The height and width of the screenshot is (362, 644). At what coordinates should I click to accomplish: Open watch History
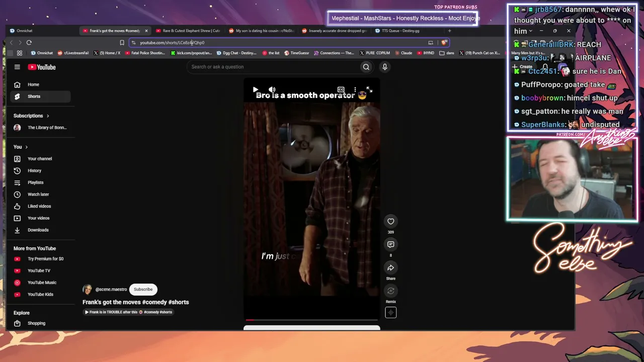tap(40, 171)
